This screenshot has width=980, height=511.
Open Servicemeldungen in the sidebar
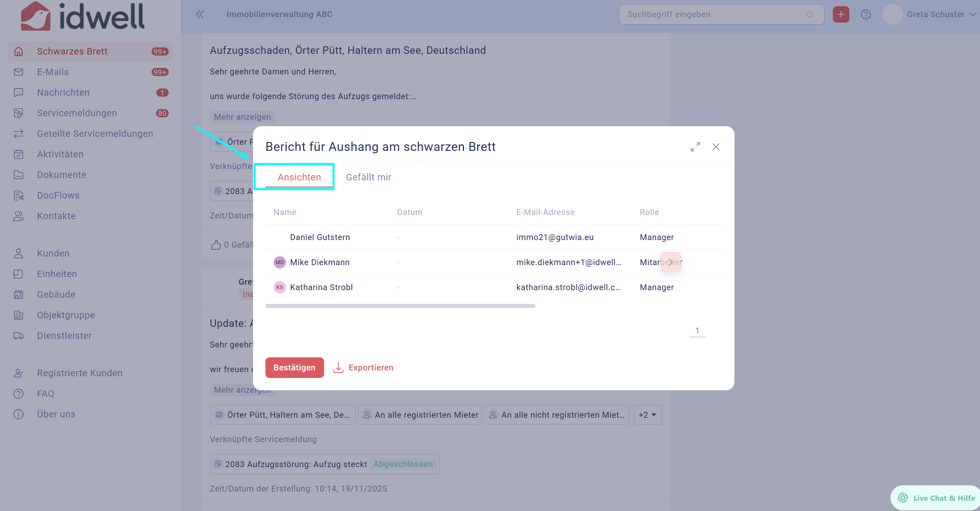point(77,113)
